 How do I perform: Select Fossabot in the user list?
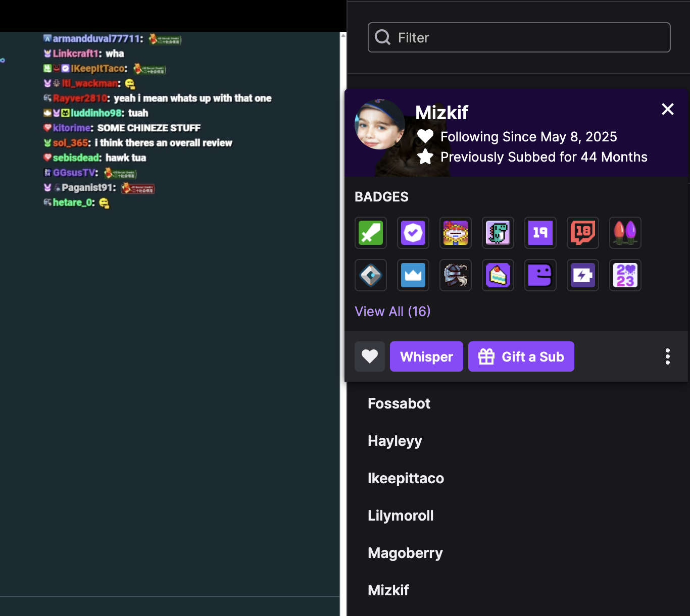(x=399, y=403)
